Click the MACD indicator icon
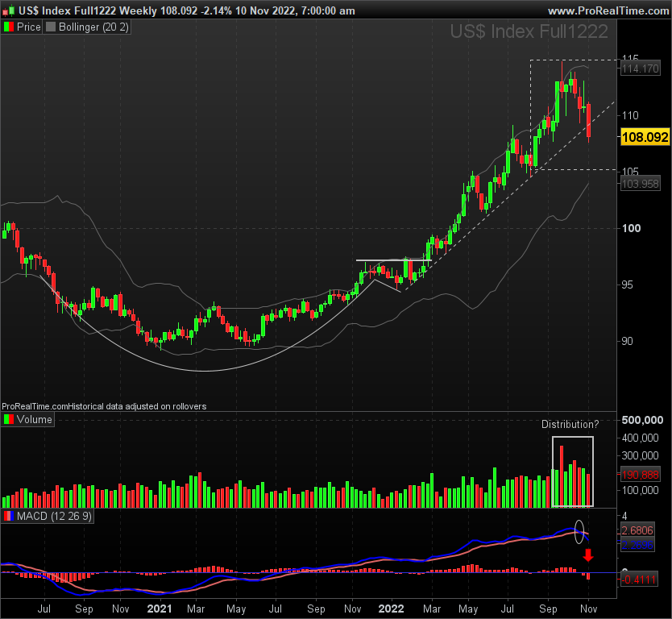Screen dimensions: 672x619 [x=9, y=516]
